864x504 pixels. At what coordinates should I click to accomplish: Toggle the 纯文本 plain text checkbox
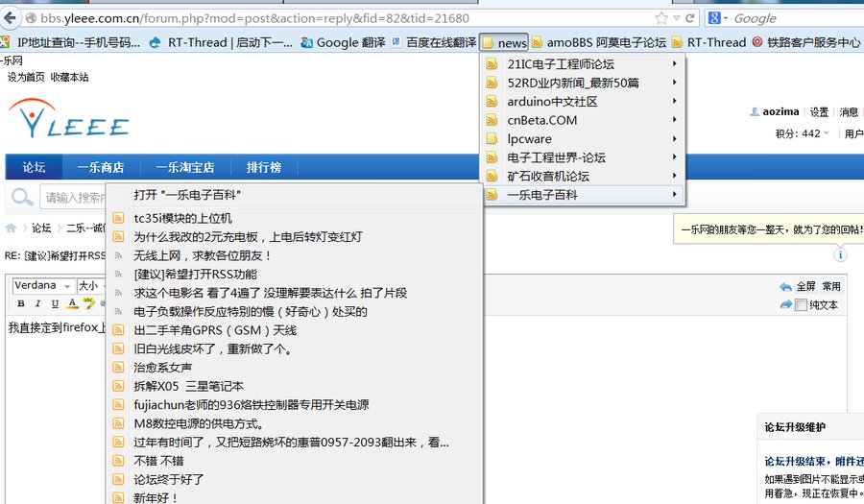pyautogui.click(x=801, y=305)
